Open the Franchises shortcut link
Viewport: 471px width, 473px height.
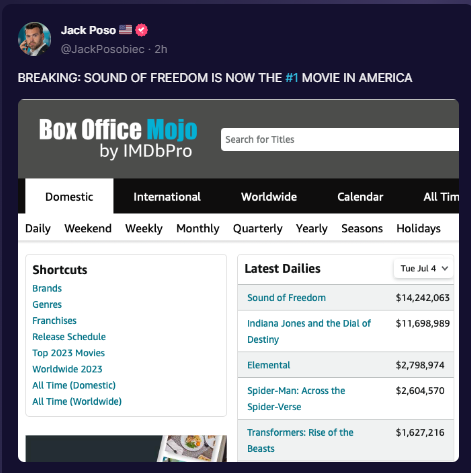click(54, 320)
